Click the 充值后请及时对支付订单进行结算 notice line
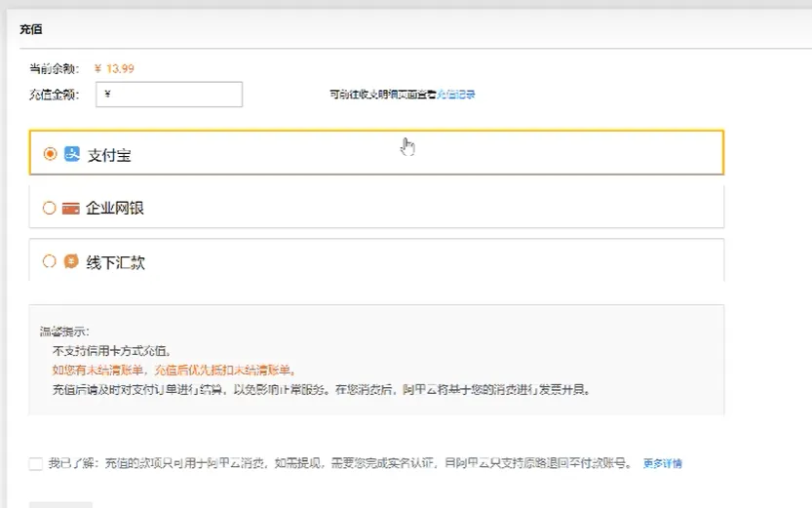The width and height of the screenshot is (812, 508). coord(322,389)
